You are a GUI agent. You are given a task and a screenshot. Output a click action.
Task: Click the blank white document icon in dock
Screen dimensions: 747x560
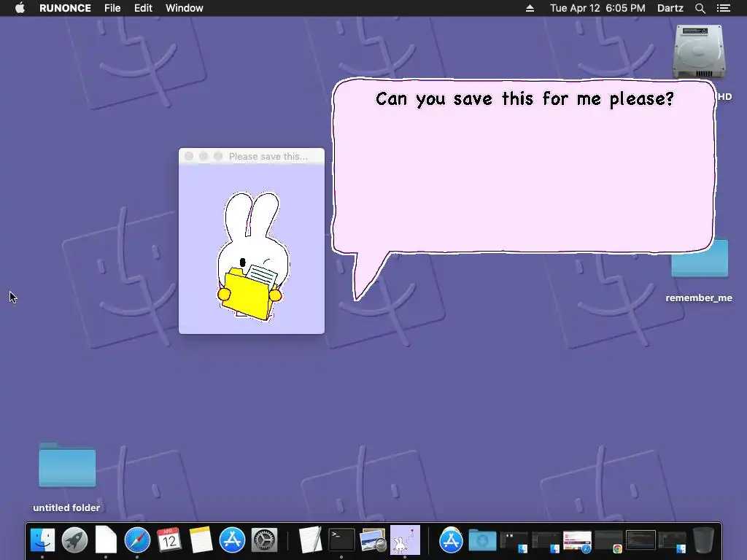tap(106, 540)
